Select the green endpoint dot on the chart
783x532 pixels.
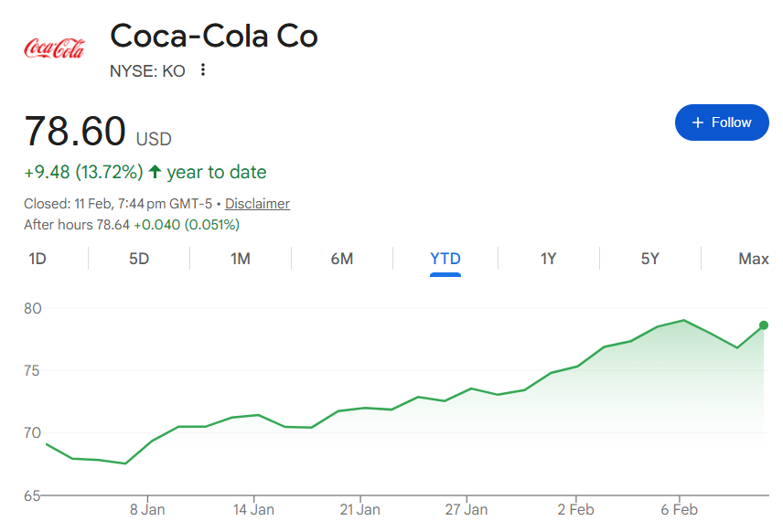764,325
